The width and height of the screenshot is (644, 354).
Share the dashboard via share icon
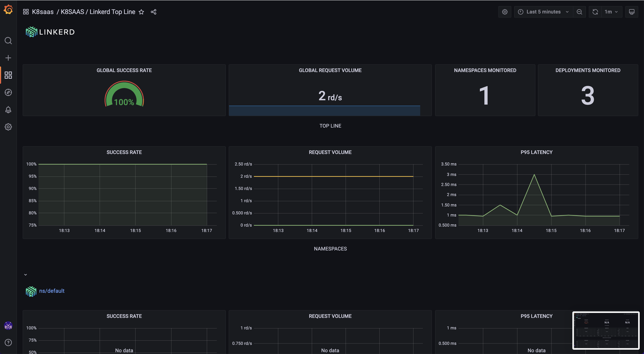(154, 12)
